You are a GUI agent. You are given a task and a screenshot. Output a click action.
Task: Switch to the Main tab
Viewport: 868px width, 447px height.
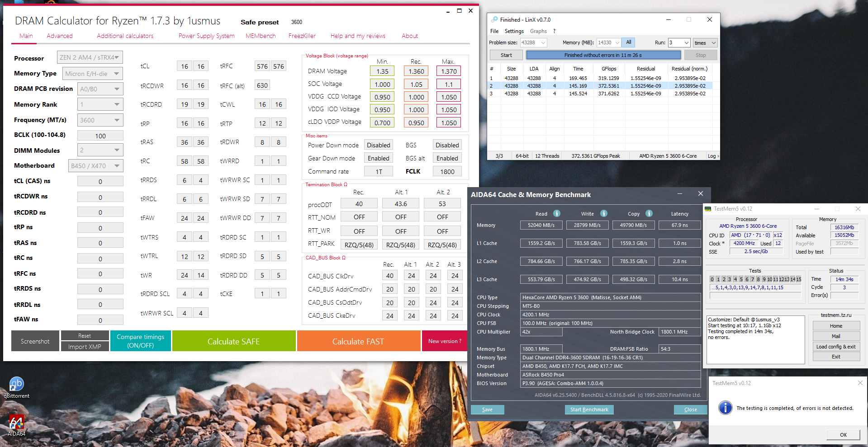pos(26,36)
